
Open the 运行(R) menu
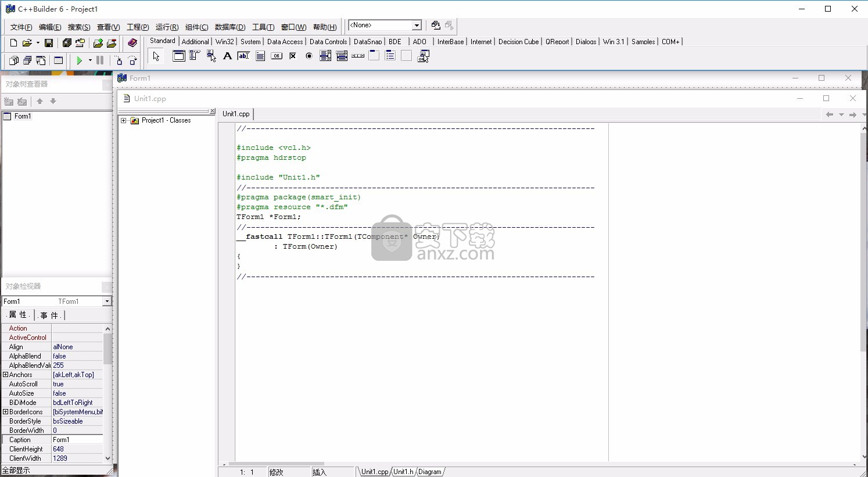tap(167, 27)
